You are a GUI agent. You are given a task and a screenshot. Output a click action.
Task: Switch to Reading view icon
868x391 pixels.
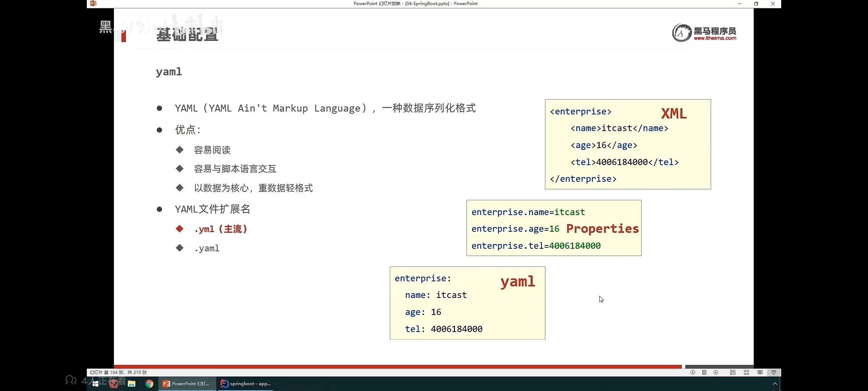[x=760, y=373]
